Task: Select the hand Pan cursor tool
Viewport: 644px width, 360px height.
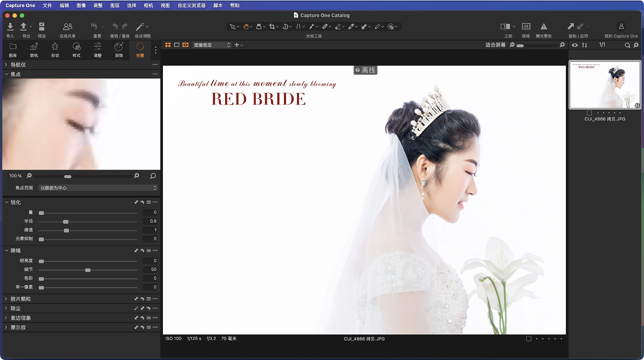Action: [x=246, y=27]
